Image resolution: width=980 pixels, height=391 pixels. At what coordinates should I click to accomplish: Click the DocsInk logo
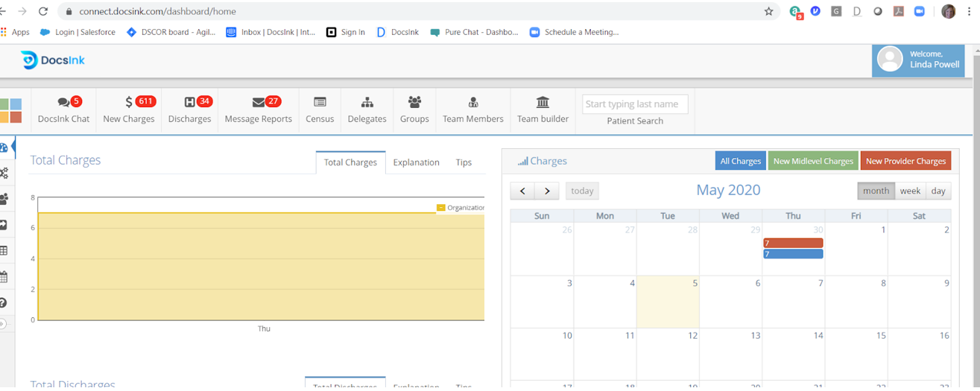(52, 60)
